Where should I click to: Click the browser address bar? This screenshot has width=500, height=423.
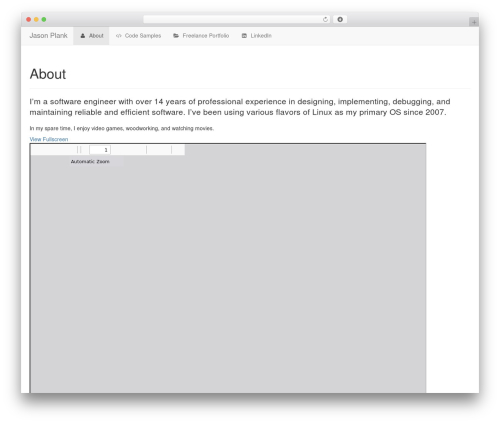click(237, 19)
